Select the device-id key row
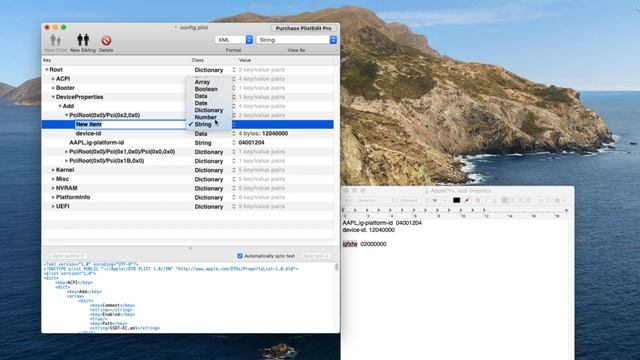The image size is (640, 360). point(88,133)
